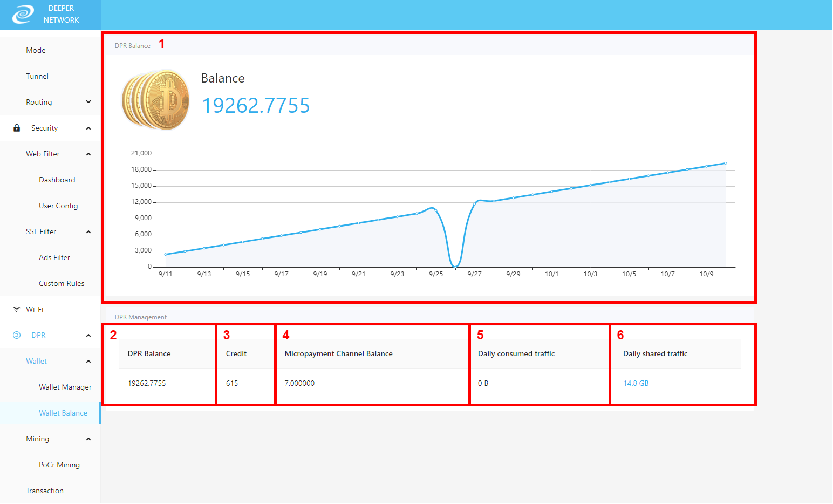The image size is (833, 504).
Task: Open the Custom Rules page
Action: (62, 283)
